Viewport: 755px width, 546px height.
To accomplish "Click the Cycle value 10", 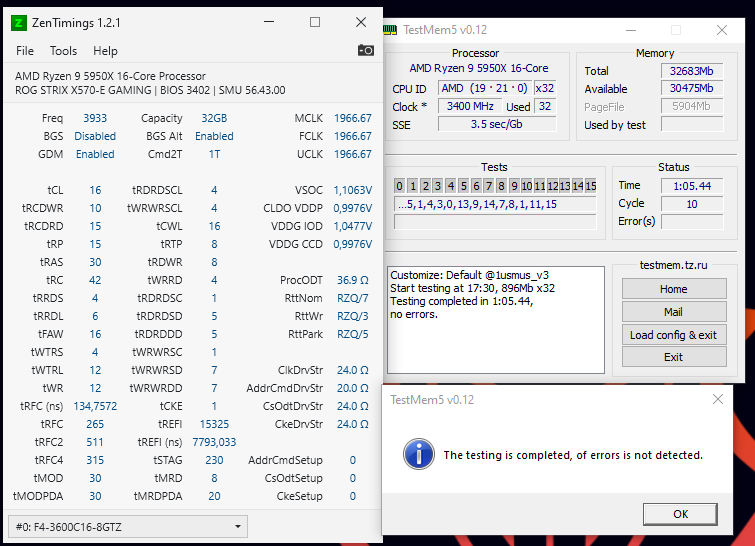I will (692, 204).
